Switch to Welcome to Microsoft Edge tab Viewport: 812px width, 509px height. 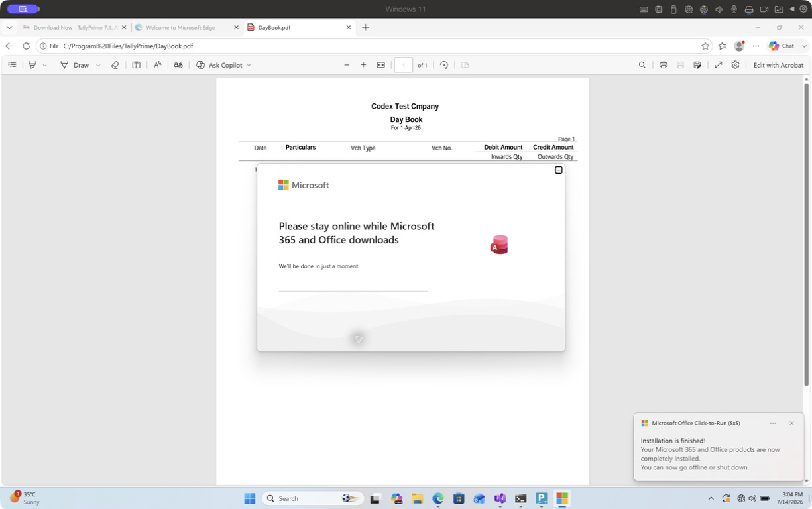[x=180, y=28]
